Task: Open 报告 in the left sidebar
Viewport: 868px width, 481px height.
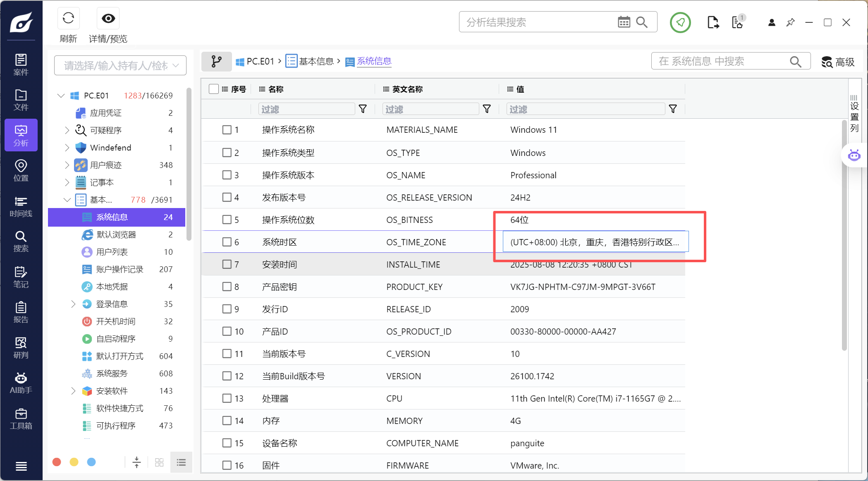Action: pyautogui.click(x=21, y=312)
